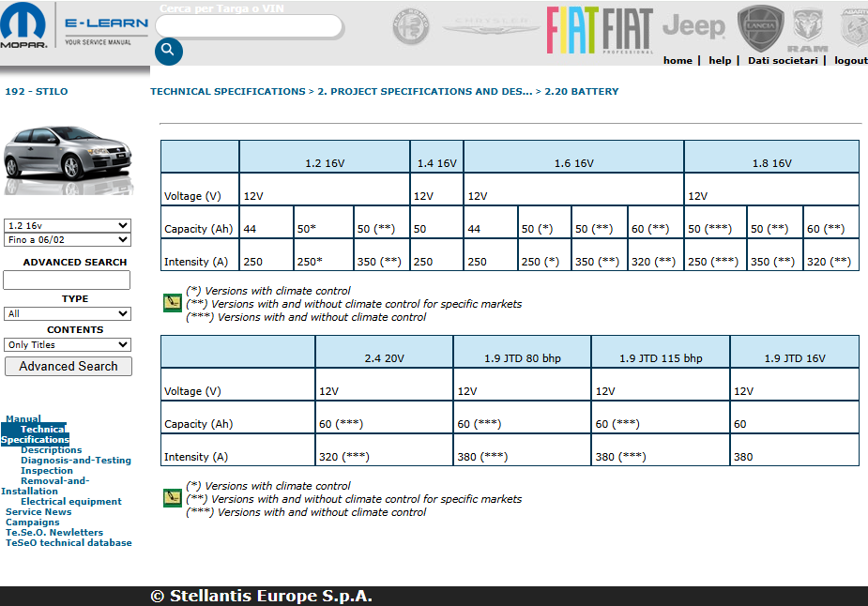Click the colorful Fiat logo
The height and width of the screenshot is (606, 868).
pyautogui.click(x=572, y=30)
